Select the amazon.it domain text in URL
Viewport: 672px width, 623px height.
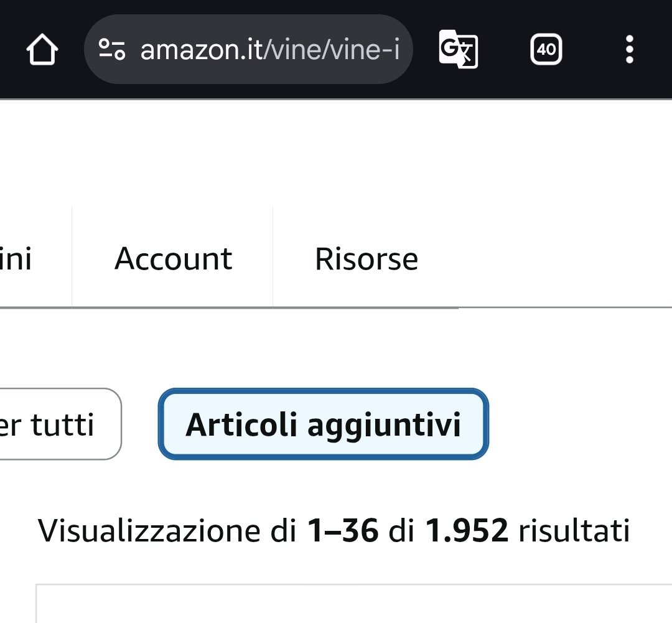202,49
